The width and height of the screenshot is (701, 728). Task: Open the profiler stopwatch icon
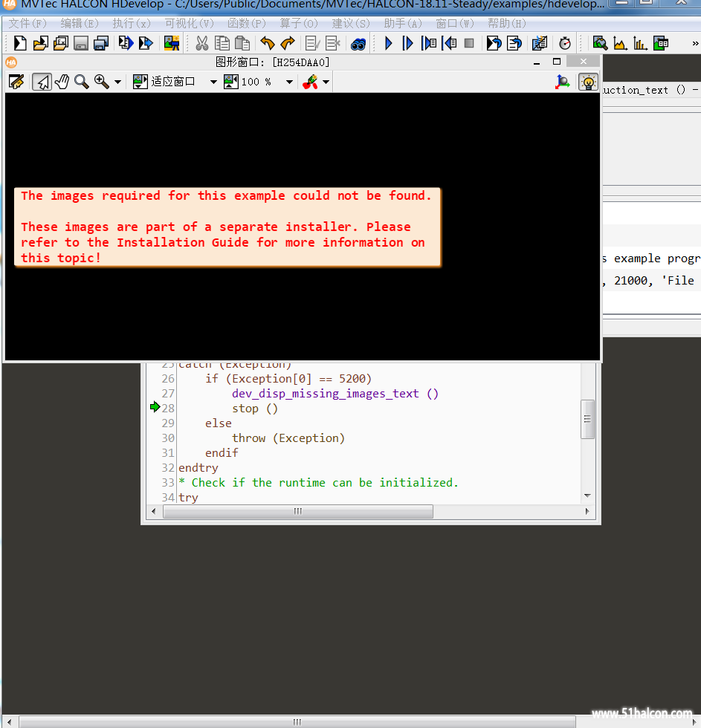point(565,43)
